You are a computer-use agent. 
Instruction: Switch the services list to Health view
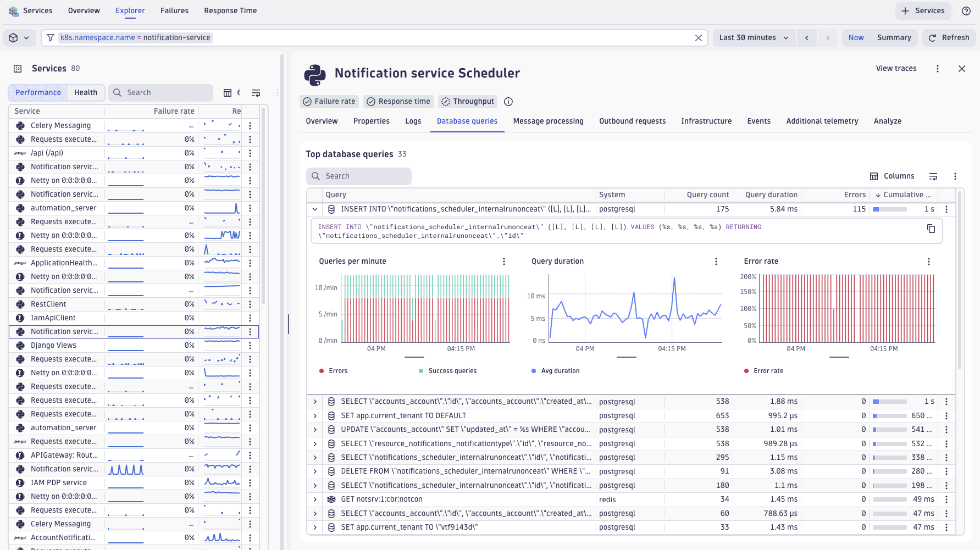pyautogui.click(x=86, y=92)
